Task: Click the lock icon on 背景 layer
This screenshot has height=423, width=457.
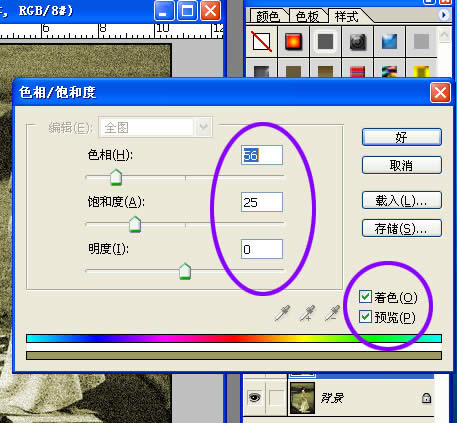Action: [x=426, y=398]
